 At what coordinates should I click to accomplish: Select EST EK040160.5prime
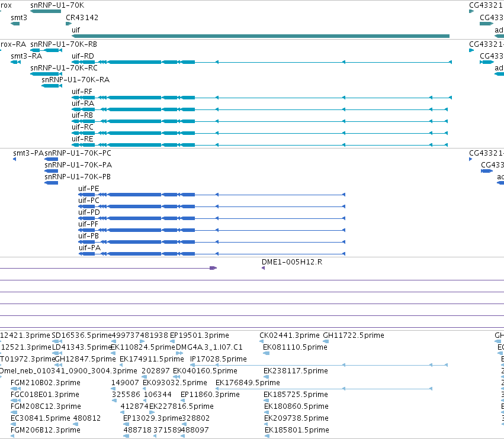tap(176, 377)
